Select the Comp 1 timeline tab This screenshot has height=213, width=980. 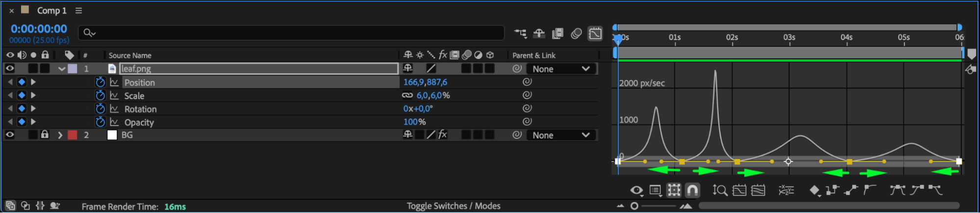click(x=51, y=10)
